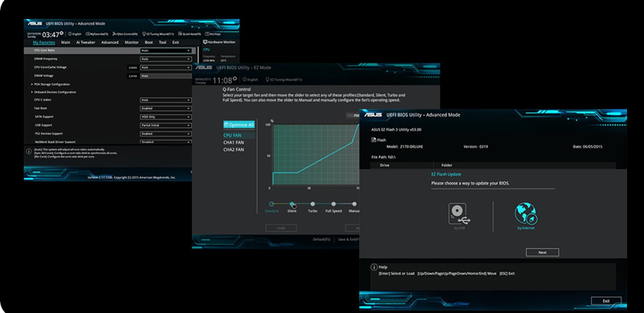Click ASUS logo in the EZ Flash window
Image resolution: width=644 pixels, height=313 pixels.
click(x=374, y=115)
